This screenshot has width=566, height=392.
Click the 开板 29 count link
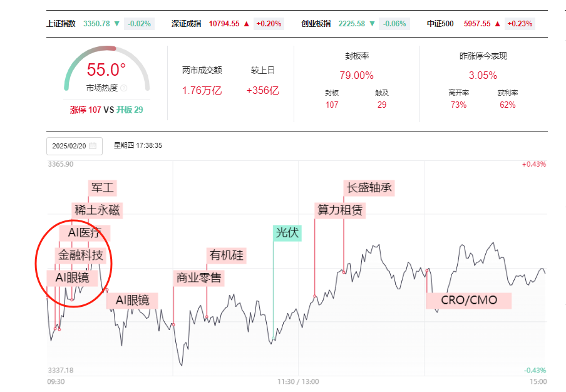pos(130,110)
